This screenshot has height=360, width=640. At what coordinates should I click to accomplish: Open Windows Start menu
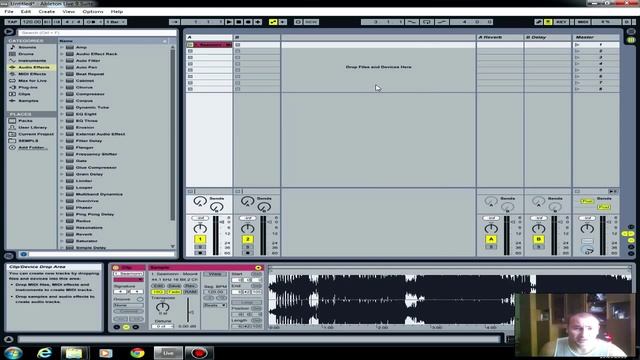[13, 353]
